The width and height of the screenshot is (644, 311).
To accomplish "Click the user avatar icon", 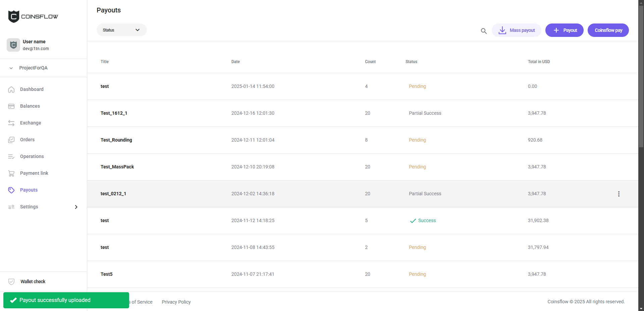I will point(13,45).
